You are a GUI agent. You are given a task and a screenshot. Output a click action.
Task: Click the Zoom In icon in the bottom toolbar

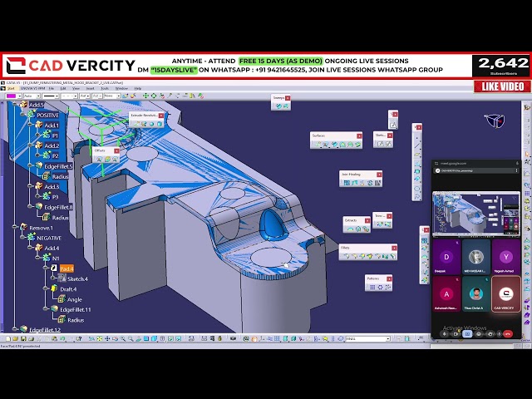tap(123, 338)
